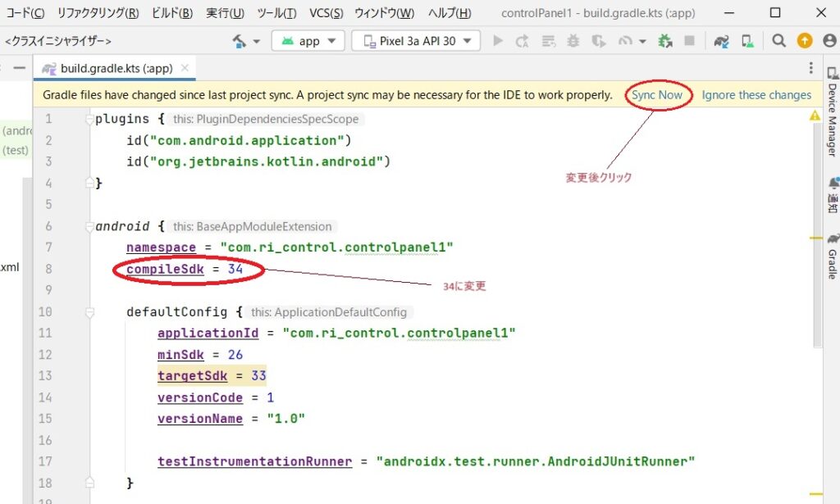The height and width of the screenshot is (504, 840).
Task: Click the Make Project hammer icon
Action: [240, 41]
